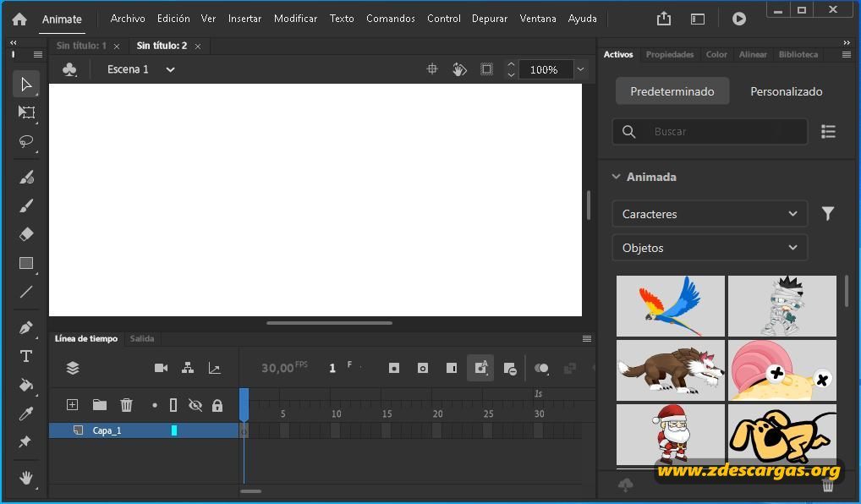Collapse the Animada section
This screenshot has height=504, width=861.
coord(616,177)
